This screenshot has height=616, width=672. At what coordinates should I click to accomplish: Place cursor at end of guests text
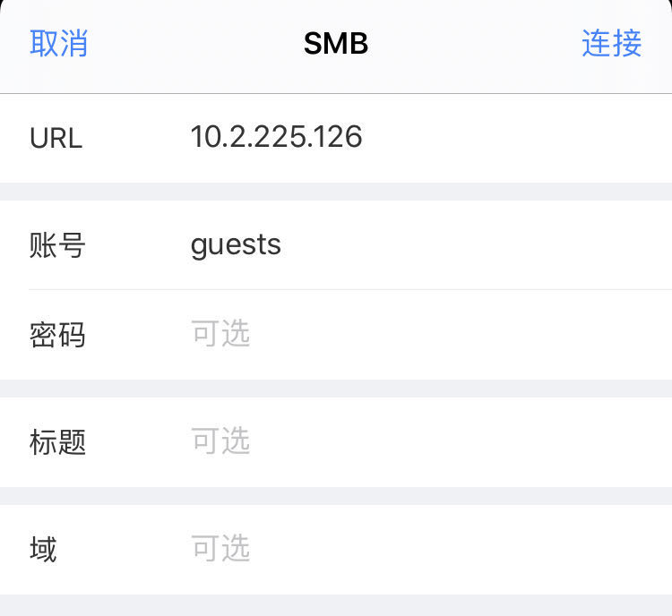tap(282, 245)
